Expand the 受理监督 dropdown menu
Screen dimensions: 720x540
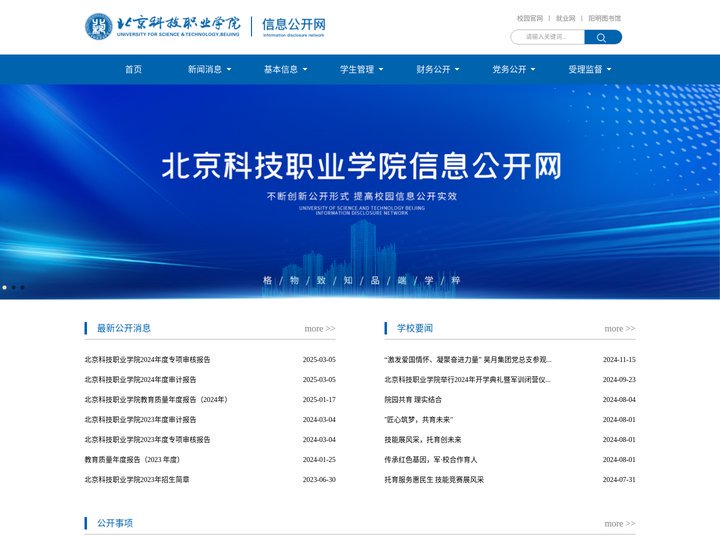point(590,69)
